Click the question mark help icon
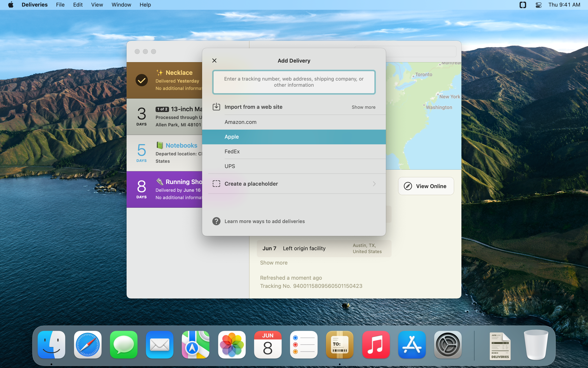The height and width of the screenshot is (368, 588). pos(216,221)
